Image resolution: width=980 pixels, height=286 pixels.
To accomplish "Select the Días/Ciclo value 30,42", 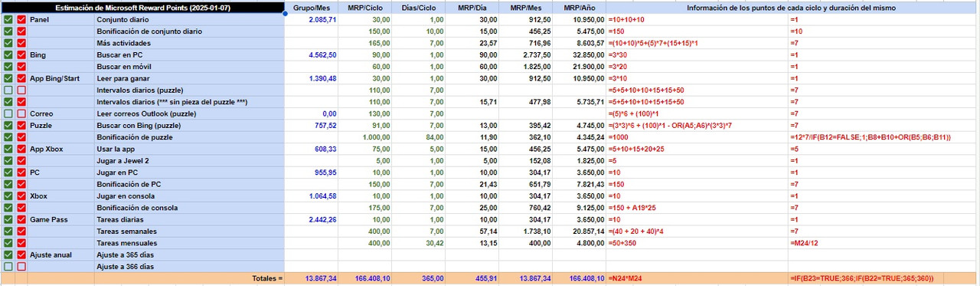I will (x=418, y=243).
